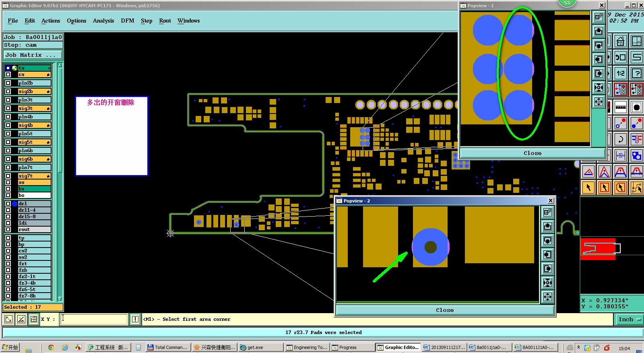Image resolution: width=644 pixels, height=353 pixels.
Task: Click the dimension measurement icon
Action: [621, 155]
